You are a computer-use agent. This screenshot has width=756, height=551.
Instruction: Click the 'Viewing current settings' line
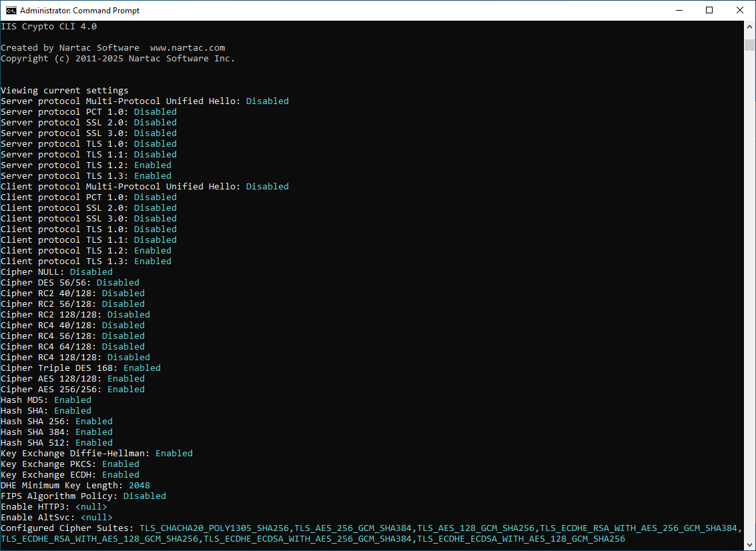[x=65, y=91]
